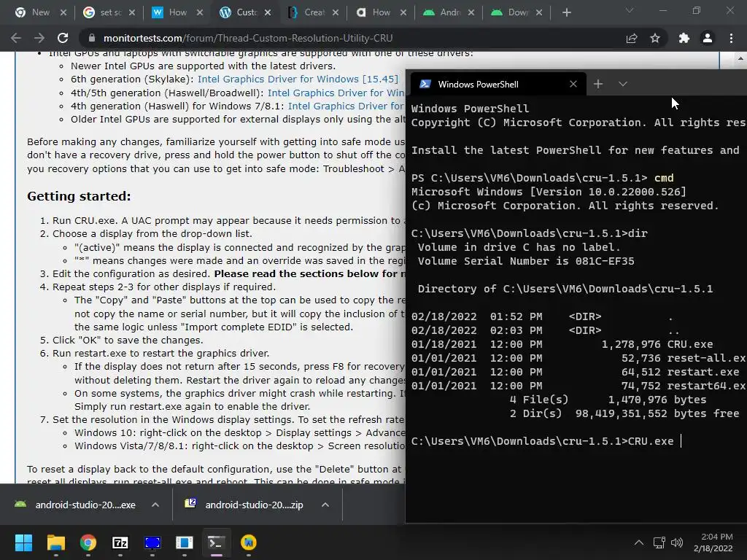The image size is (747, 560).
Task: Open terminal profile dropdown chevron
Action: point(623,85)
